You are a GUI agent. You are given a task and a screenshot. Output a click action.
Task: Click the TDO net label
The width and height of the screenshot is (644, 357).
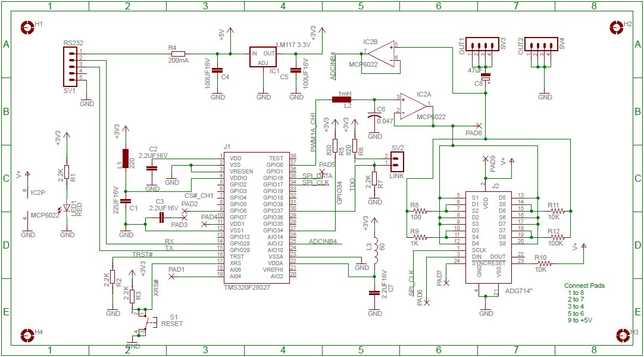coord(352,186)
